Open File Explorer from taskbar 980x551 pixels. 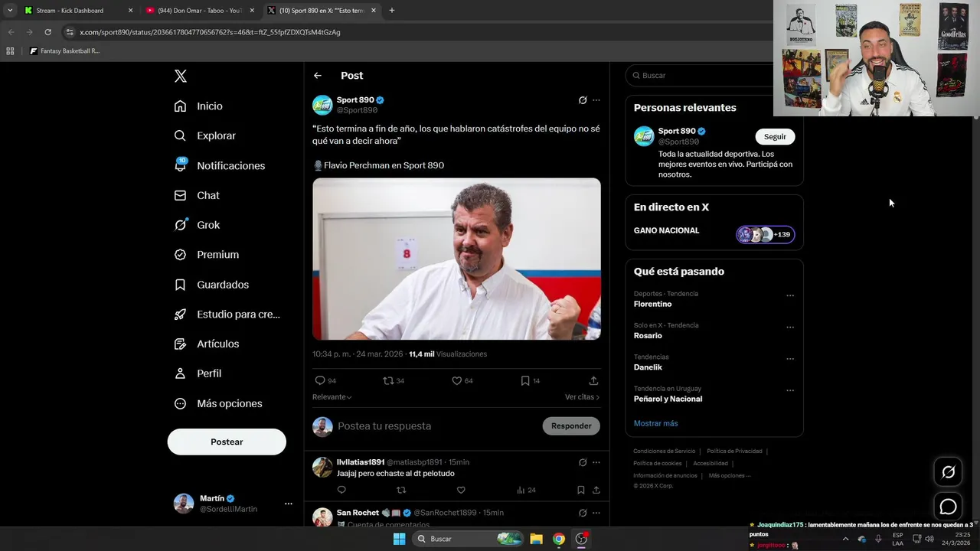coord(537,539)
